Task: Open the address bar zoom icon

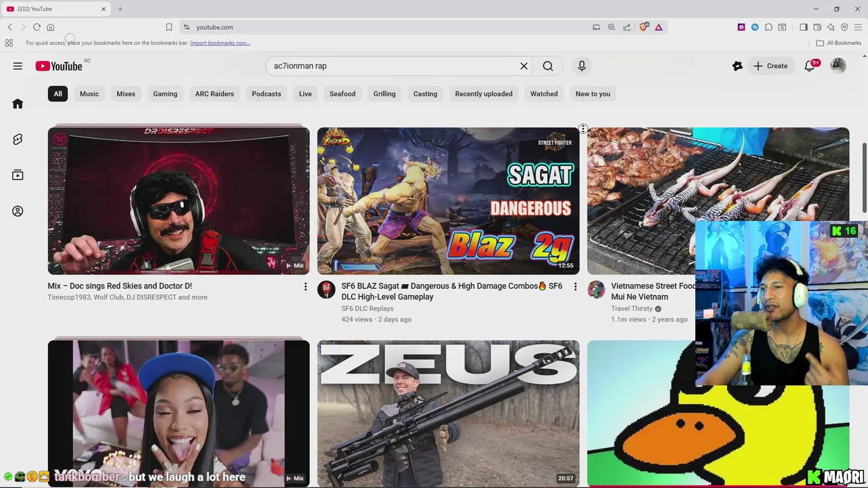Action: [x=611, y=27]
